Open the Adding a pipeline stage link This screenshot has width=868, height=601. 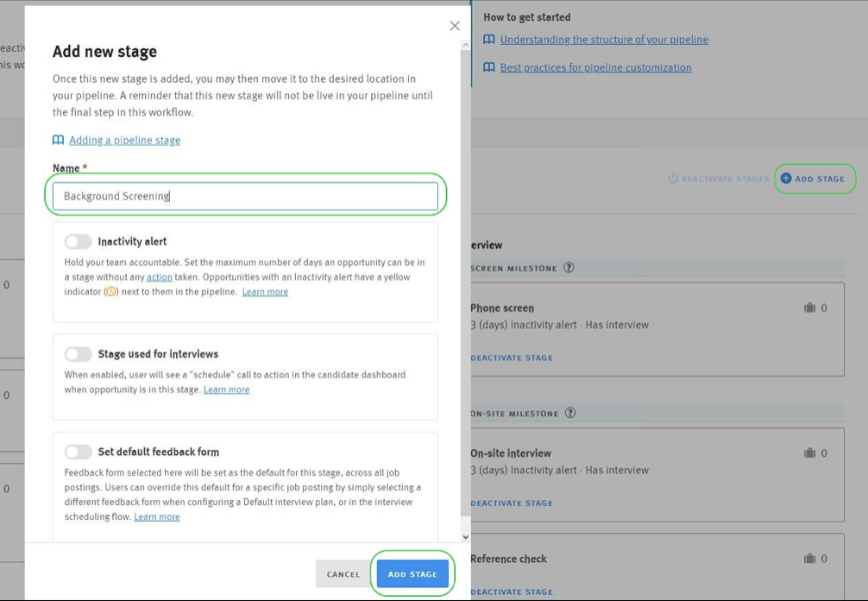[125, 140]
